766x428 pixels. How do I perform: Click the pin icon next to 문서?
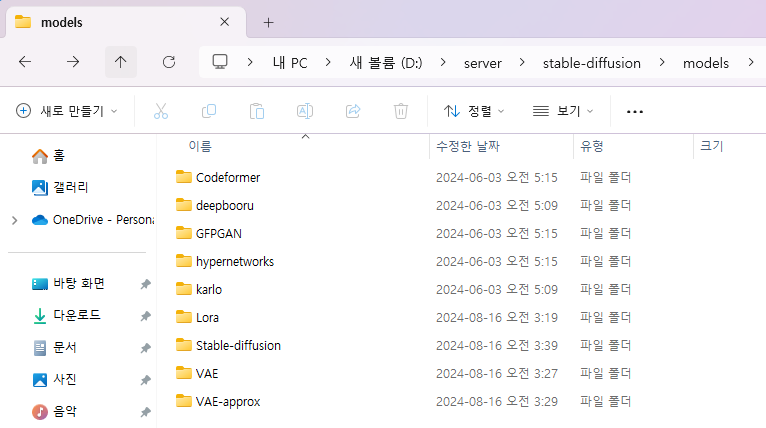[146, 348]
